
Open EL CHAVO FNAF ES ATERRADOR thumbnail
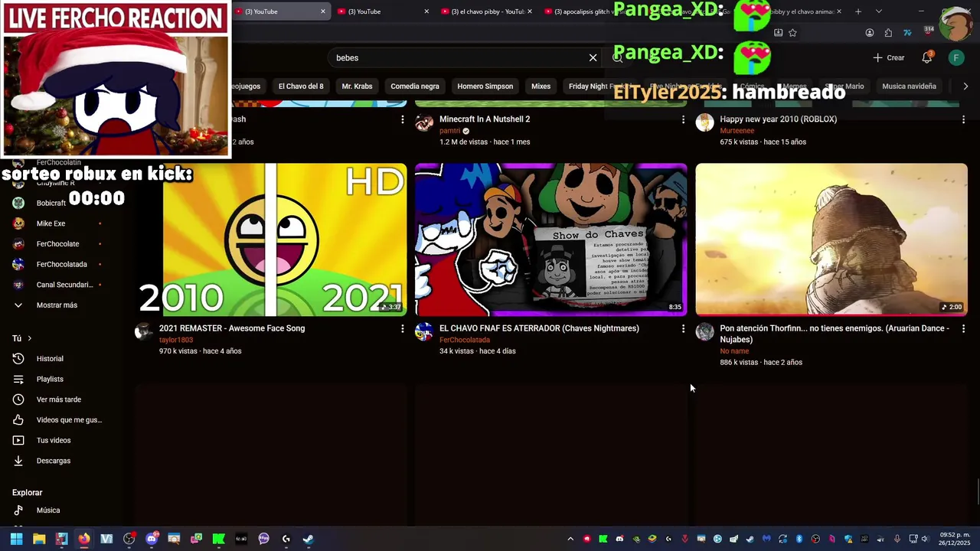550,239
